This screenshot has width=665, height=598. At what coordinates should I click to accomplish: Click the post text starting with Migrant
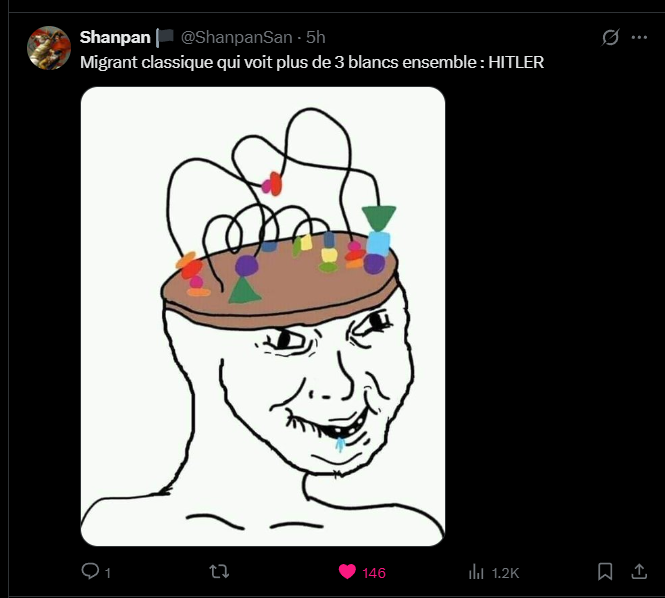tap(312, 62)
